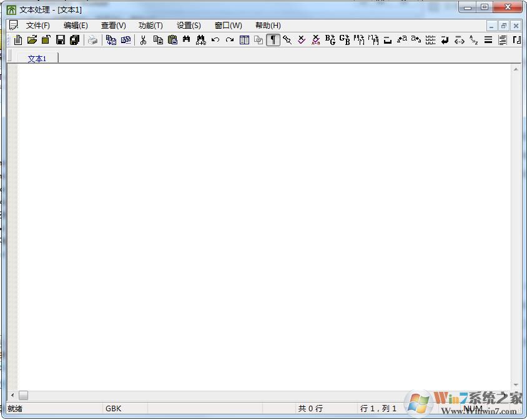
Task: Click the Undo arrow icon
Action: click(x=215, y=40)
